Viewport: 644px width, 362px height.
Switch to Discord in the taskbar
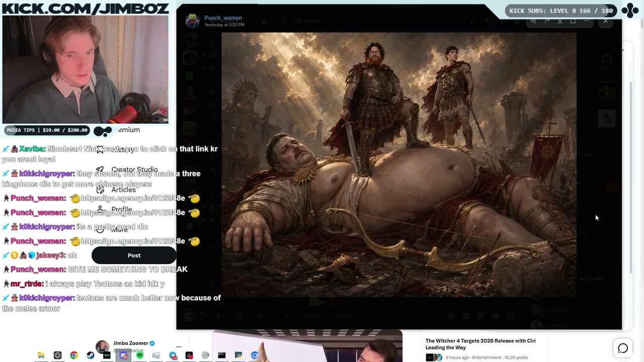point(123,355)
